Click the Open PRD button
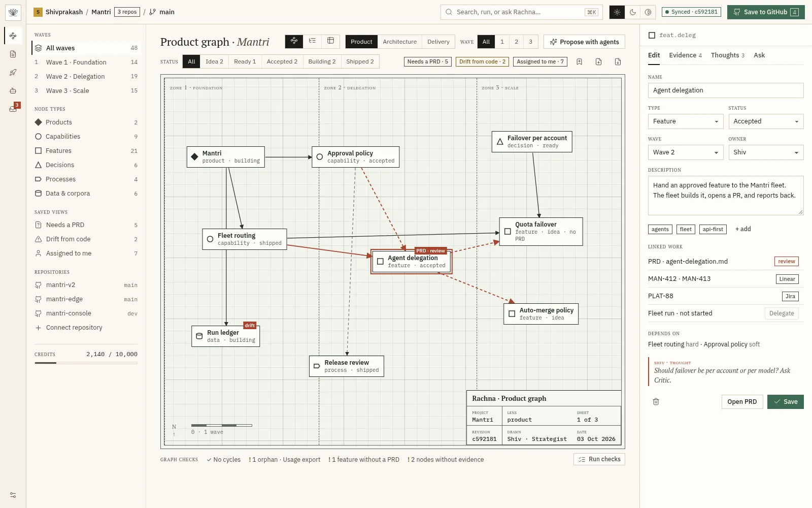Screen dimensions: 812x508 [742, 402]
